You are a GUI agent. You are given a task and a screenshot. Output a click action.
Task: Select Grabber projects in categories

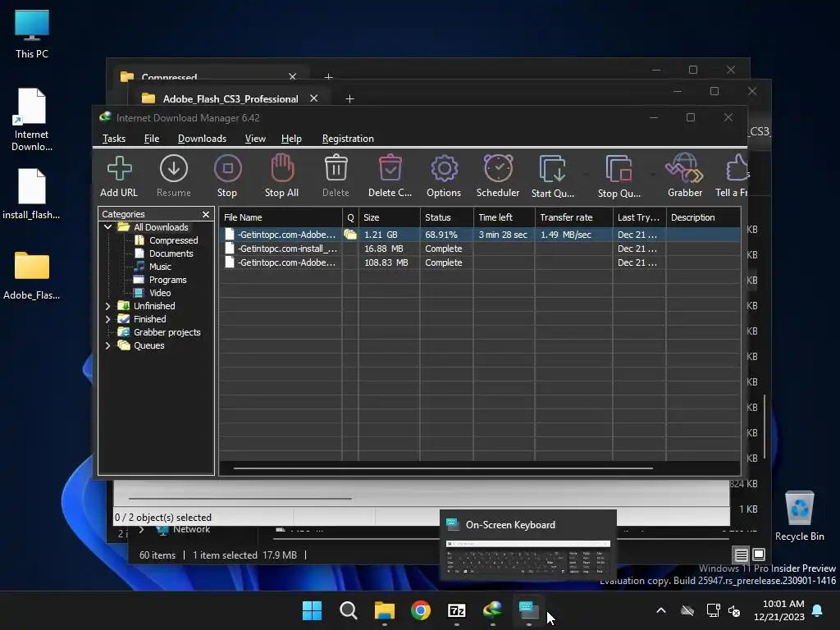tap(167, 332)
